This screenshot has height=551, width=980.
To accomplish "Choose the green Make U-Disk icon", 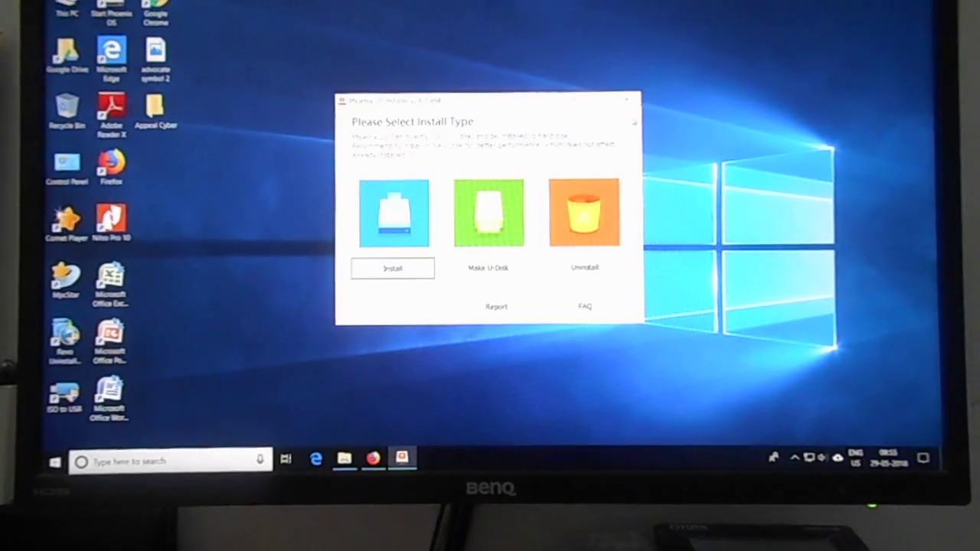I will tap(488, 214).
